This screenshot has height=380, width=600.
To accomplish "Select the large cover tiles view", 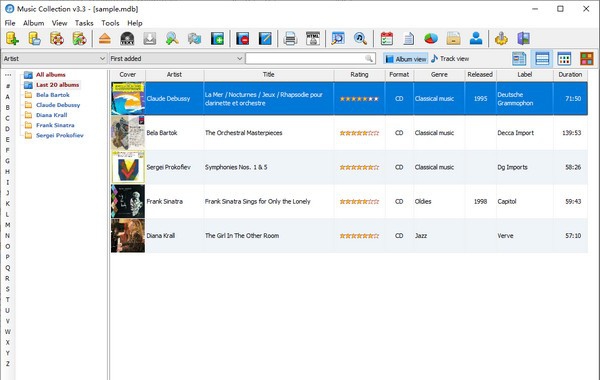I will 587,59.
